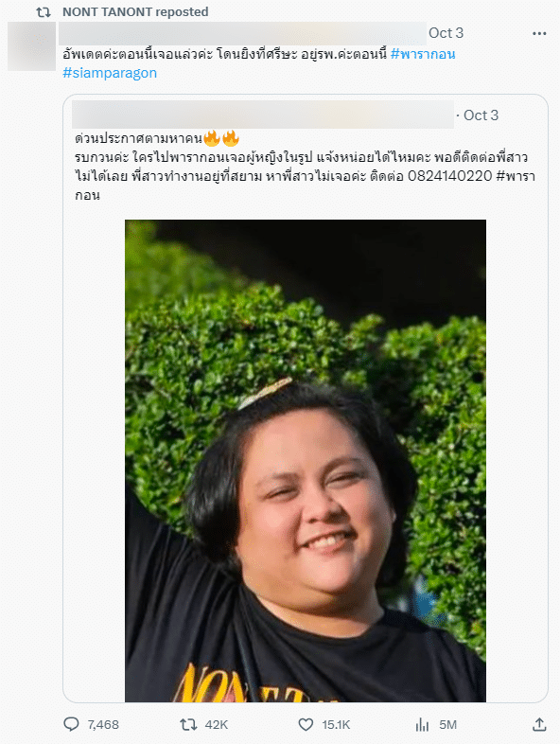Click the 7,468 replies count
The image size is (560, 744).
[103, 724]
